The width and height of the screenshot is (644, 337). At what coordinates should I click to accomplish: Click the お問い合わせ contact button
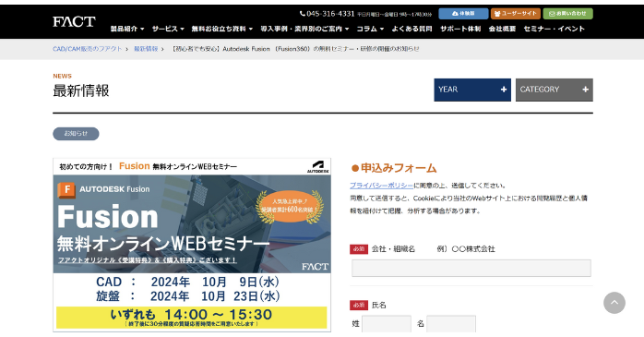point(567,14)
